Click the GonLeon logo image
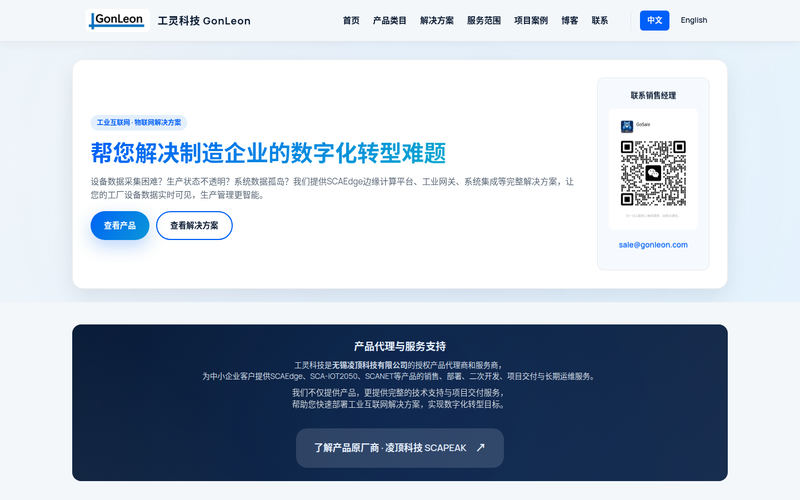 tap(118, 20)
